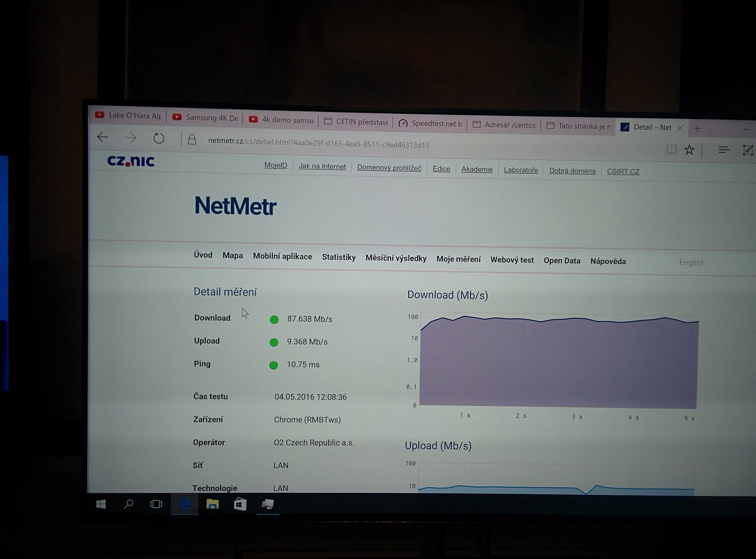This screenshot has width=756, height=559.
Task: Open the Webový test menu item
Action: [x=512, y=260]
